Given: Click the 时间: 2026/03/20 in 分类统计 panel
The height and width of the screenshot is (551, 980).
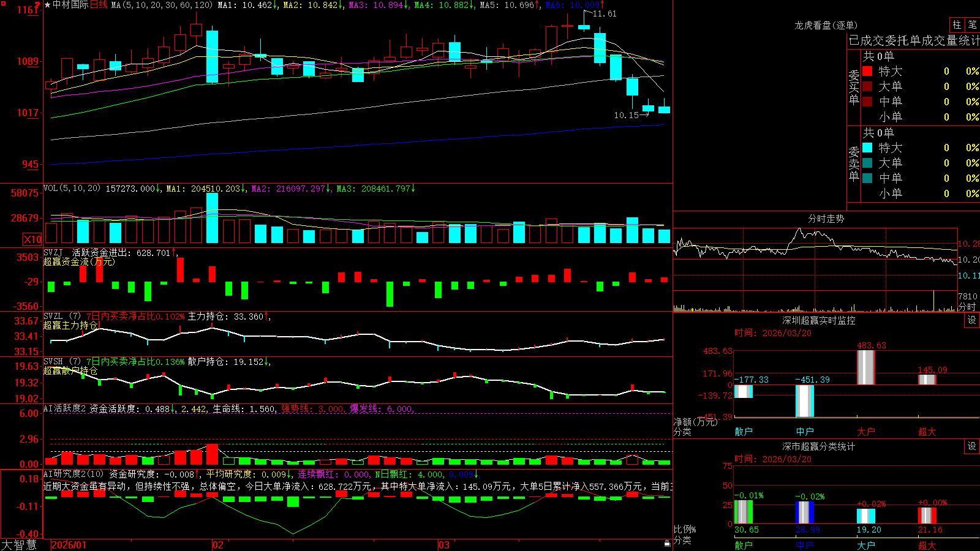Looking at the screenshot, I should 773,459.
